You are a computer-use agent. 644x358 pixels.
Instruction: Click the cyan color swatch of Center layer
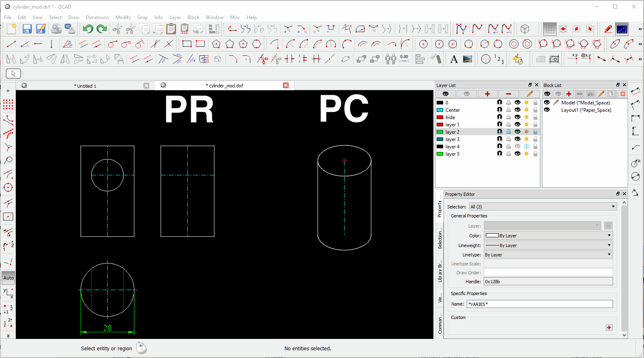[x=440, y=110]
